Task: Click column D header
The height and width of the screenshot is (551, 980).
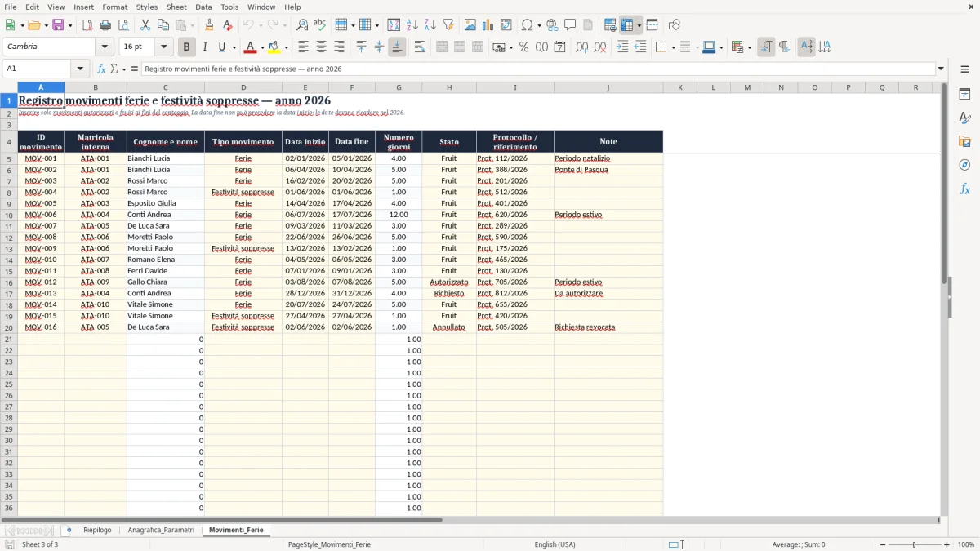Action: pos(243,87)
